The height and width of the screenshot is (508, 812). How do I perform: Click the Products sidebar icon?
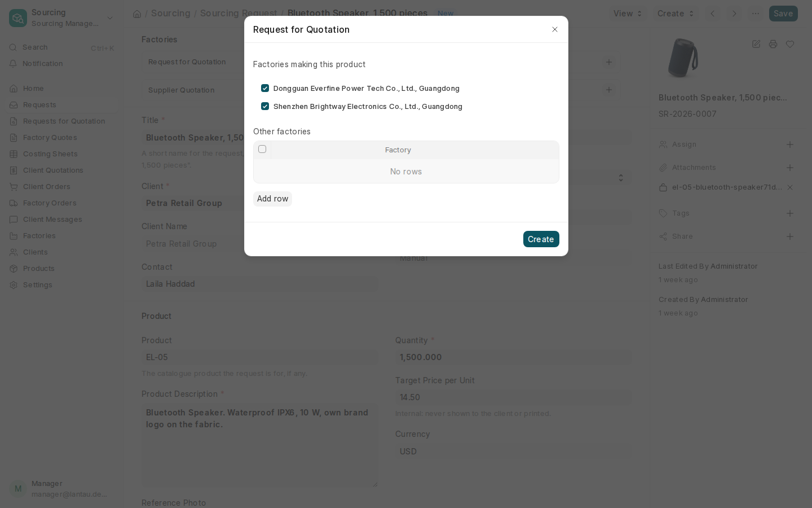14,269
